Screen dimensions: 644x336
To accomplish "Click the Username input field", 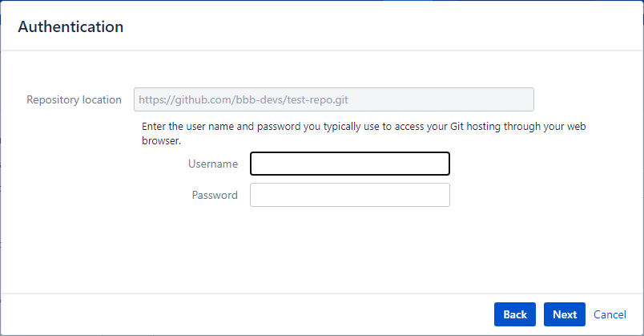I will [350, 164].
